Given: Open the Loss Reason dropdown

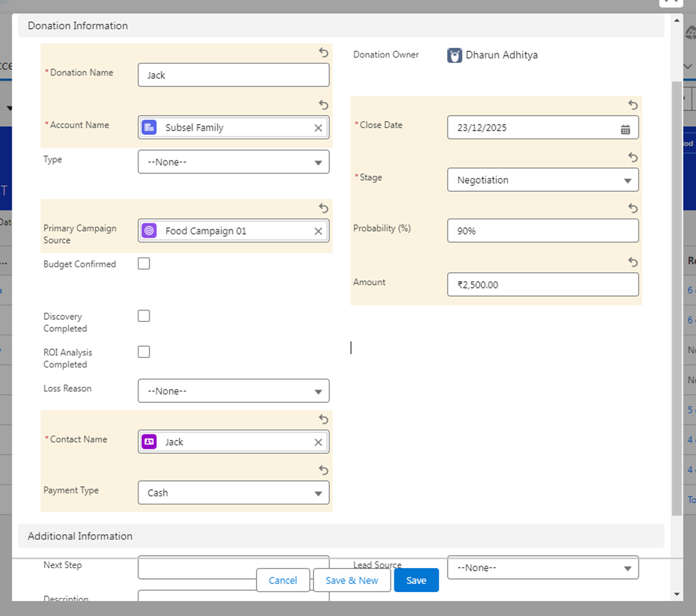Looking at the screenshot, I should (233, 391).
